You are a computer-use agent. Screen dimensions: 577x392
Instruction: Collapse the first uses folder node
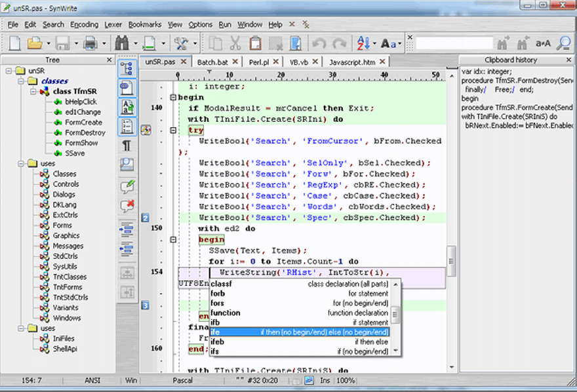(21, 163)
